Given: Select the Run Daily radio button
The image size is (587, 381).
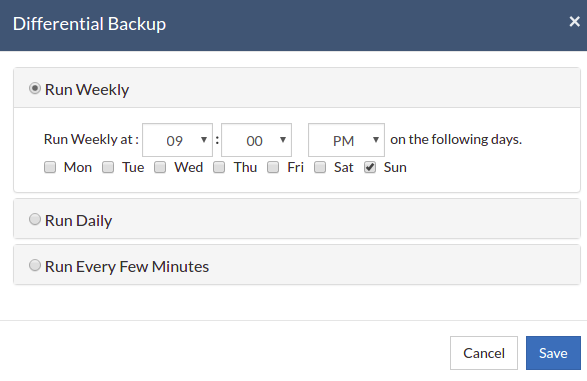Looking at the screenshot, I should tap(35, 219).
